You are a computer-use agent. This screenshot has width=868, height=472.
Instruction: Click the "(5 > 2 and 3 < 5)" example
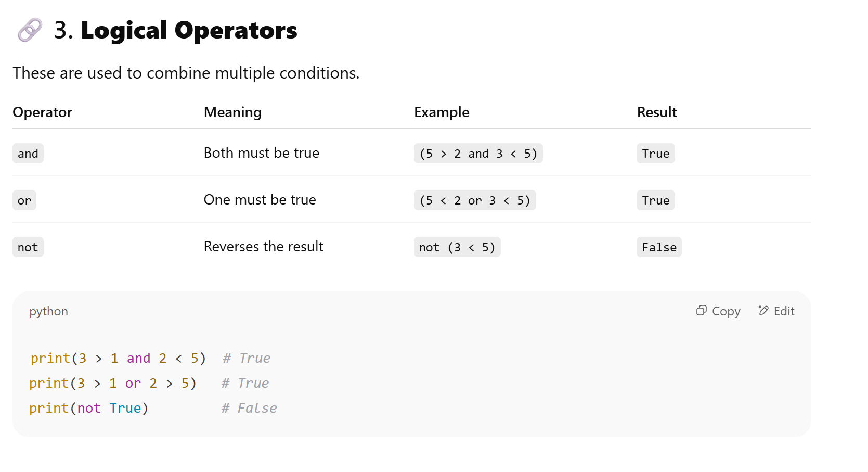tap(478, 154)
